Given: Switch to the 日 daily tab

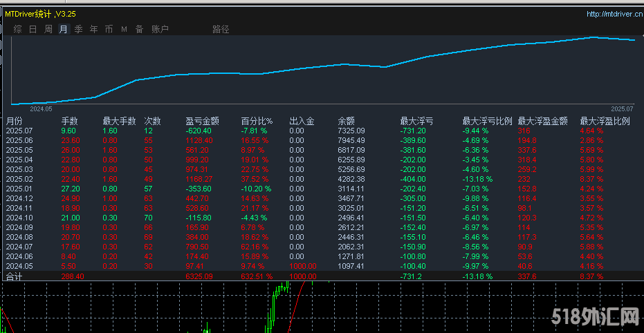Looking at the screenshot, I should (33, 29).
